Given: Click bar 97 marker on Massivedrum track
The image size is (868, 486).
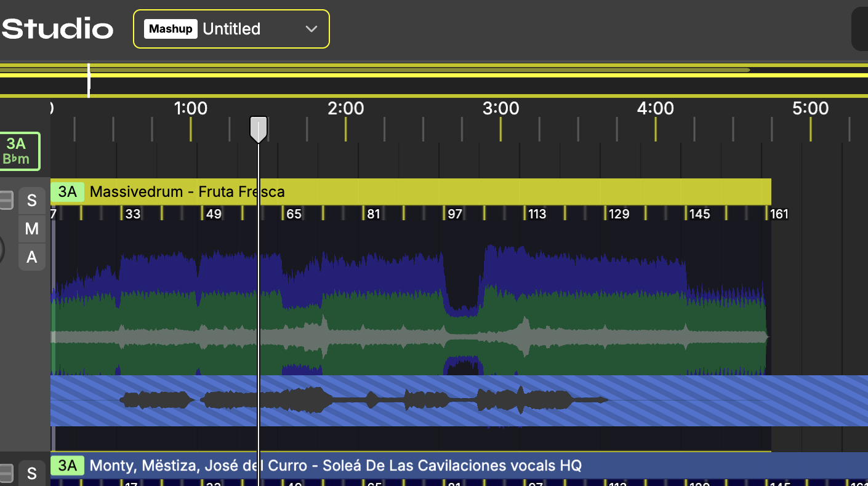Looking at the screenshot, I should point(454,214).
